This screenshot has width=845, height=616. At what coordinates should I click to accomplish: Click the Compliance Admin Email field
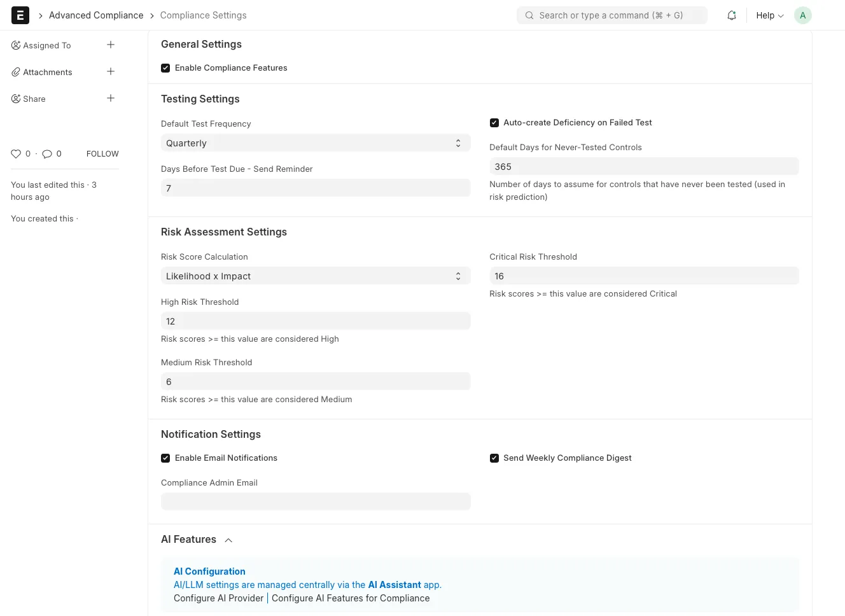(x=316, y=501)
